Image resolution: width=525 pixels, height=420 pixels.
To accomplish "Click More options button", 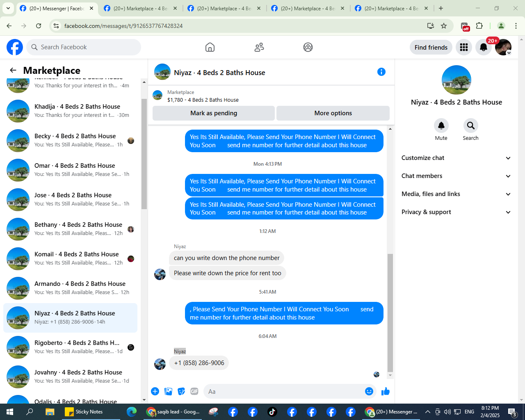I will (x=333, y=113).
